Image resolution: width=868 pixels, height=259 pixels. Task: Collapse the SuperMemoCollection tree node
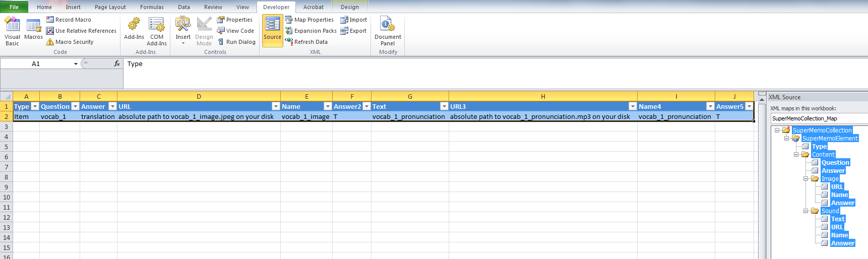click(777, 130)
